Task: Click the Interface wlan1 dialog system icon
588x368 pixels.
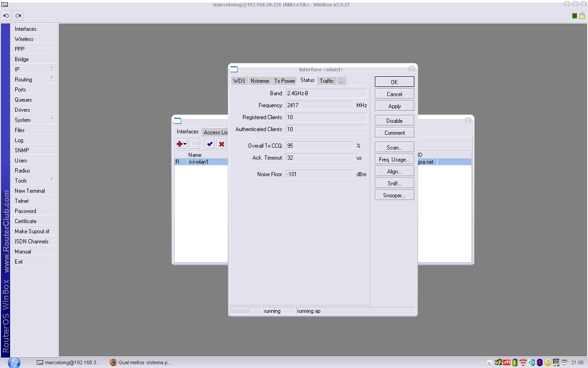Action: (234, 69)
